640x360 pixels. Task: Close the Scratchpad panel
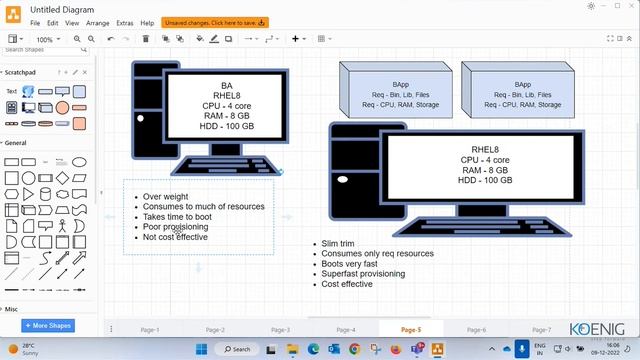click(85, 72)
